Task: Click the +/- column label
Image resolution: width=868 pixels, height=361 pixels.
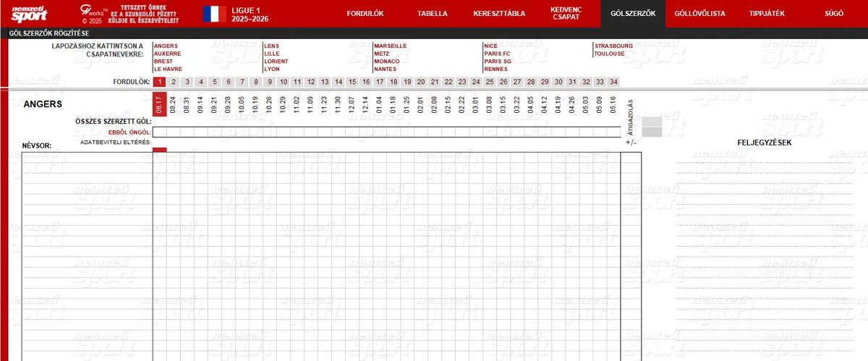Action: (x=631, y=143)
